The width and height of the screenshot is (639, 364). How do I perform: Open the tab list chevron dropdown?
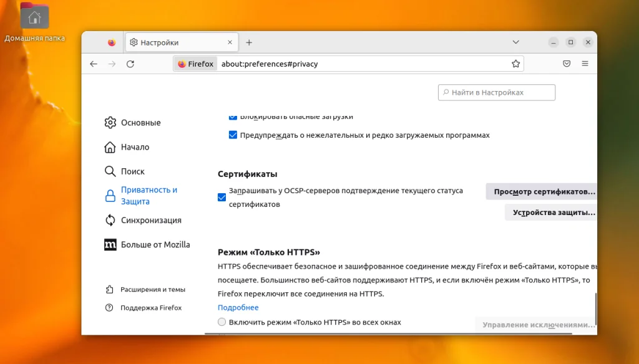516,42
